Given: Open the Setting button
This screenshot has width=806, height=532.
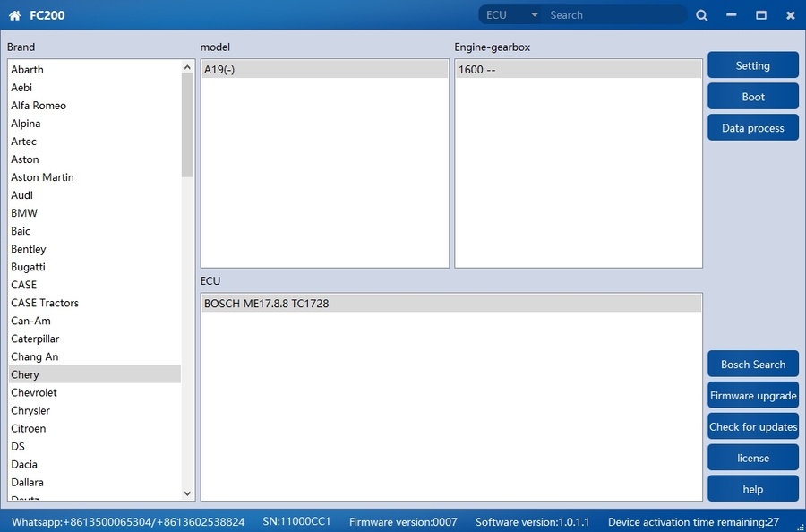Looking at the screenshot, I should coord(752,65).
